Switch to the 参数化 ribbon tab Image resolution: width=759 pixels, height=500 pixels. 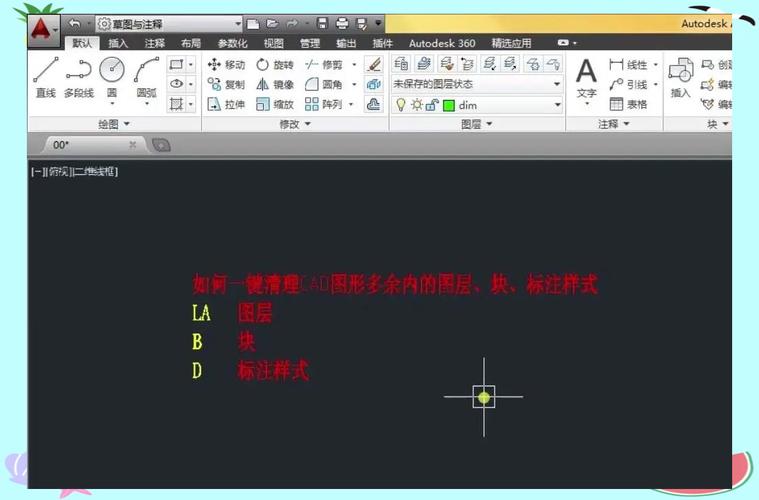point(232,43)
